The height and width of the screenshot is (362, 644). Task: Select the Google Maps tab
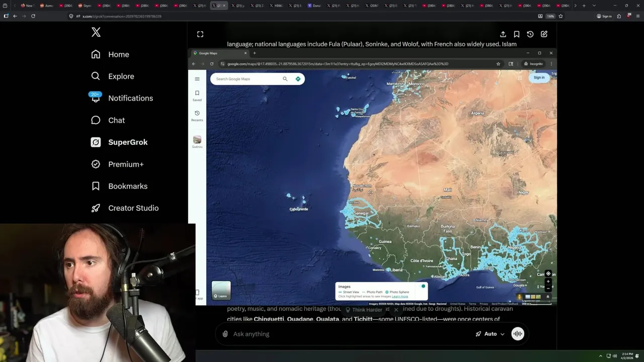[219, 53]
